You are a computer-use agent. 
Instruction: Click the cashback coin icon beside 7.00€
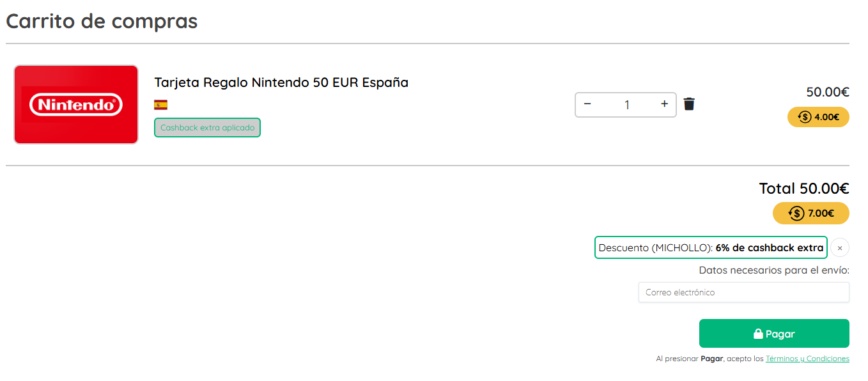pos(796,214)
